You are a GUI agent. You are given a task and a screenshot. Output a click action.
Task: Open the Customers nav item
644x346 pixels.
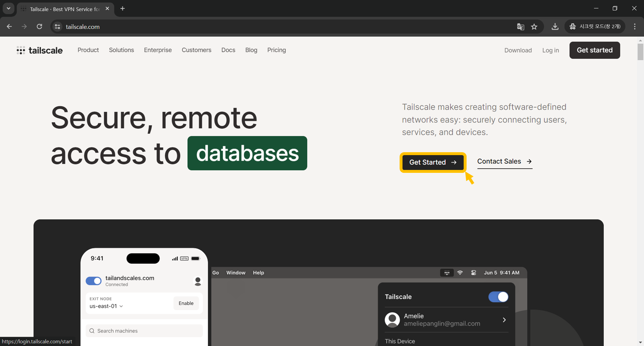[x=196, y=50]
